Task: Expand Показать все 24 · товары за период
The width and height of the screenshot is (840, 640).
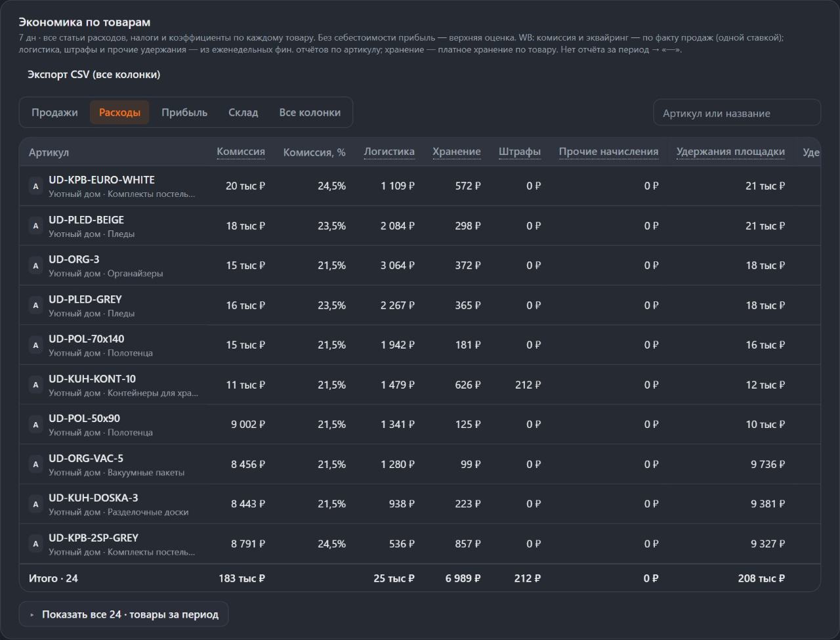Action: (123, 614)
